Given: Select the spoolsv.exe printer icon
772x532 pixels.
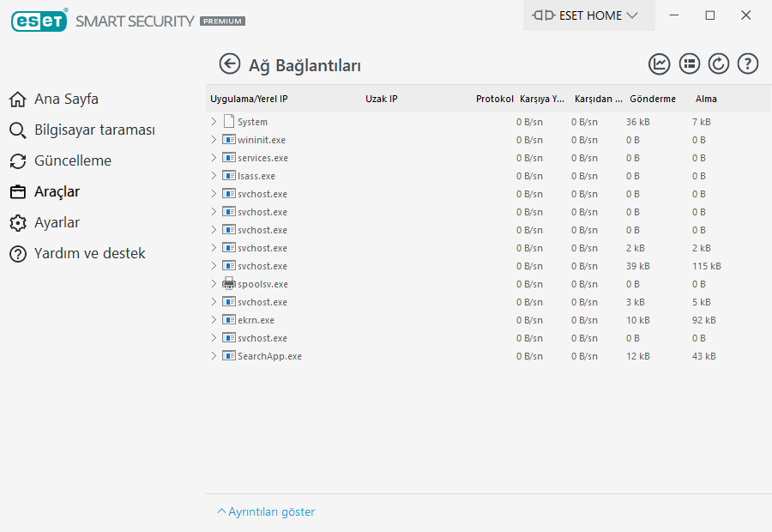Looking at the screenshot, I should (229, 284).
